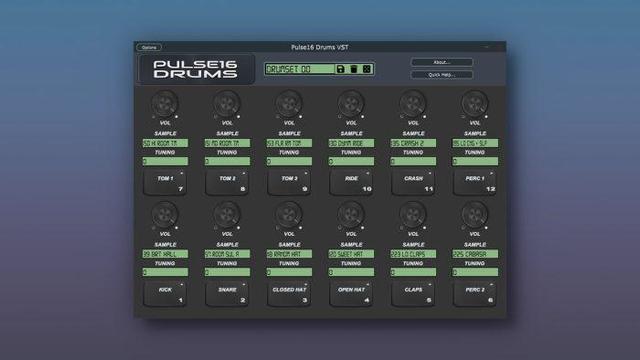Open the Closed Hat sample selector
The image size is (640, 360).
(x=289, y=254)
